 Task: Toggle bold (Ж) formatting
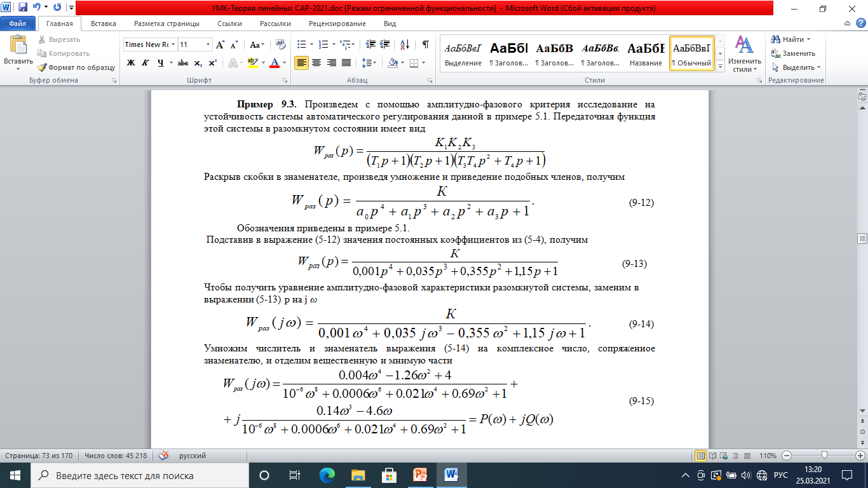click(131, 62)
